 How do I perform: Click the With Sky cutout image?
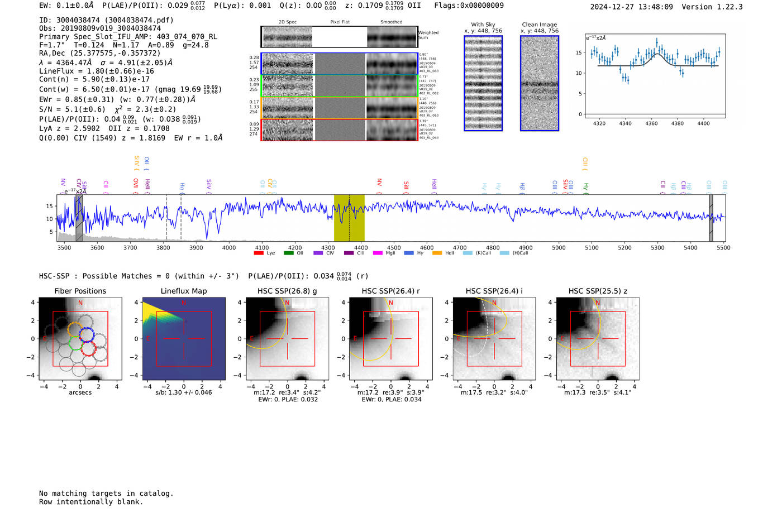(x=483, y=83)
